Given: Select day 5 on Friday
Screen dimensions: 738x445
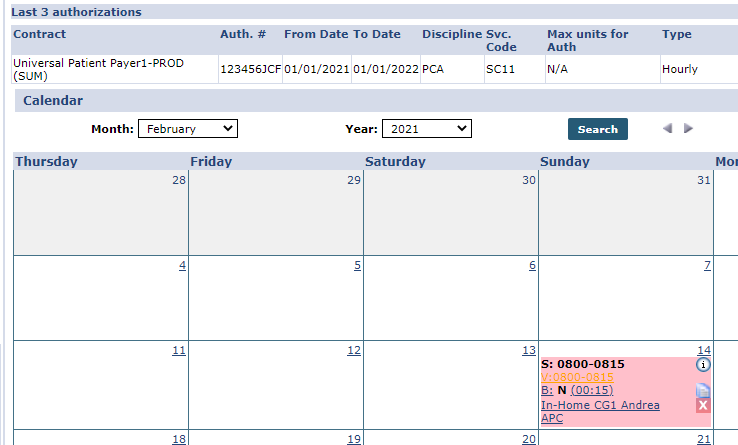Looking at the screenshot, I should pyautogui.click(x=357, y=266).
